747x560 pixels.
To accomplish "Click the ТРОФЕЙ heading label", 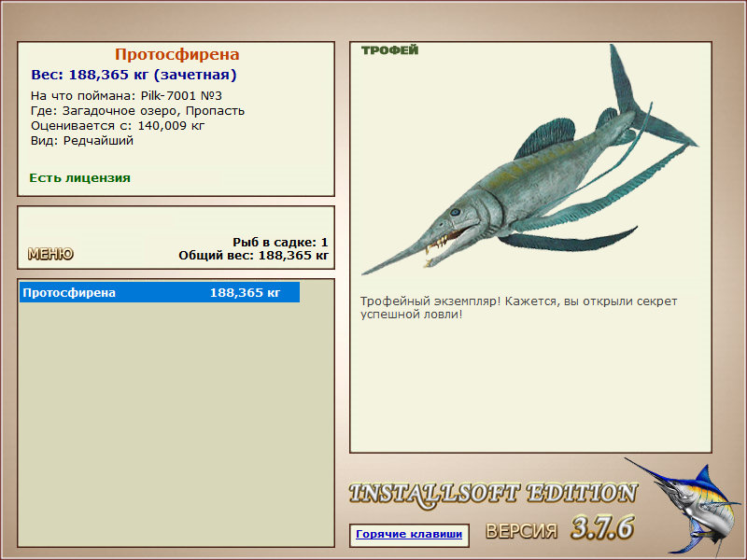I will (x=389, y=50).
